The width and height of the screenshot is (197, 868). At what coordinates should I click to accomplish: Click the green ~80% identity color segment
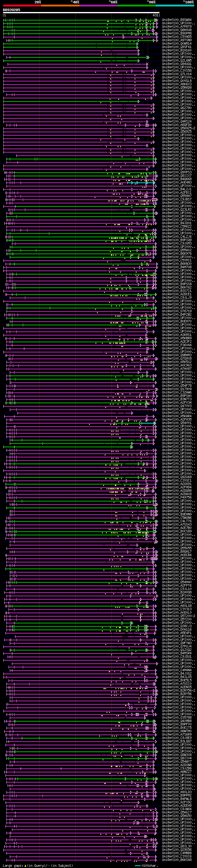[137, 6]
